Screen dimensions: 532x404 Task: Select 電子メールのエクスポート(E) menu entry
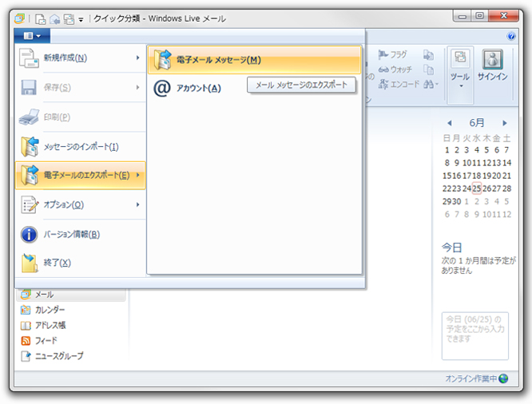click(81, 176)
